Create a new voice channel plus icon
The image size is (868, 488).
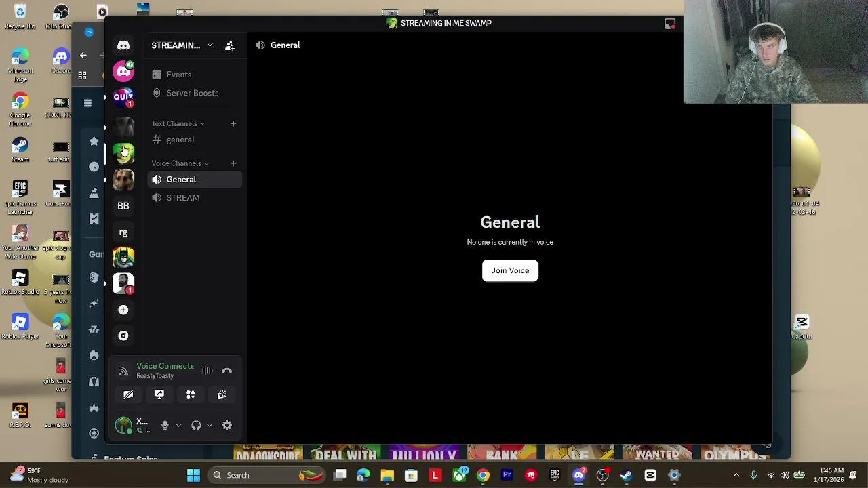point(233,163)
